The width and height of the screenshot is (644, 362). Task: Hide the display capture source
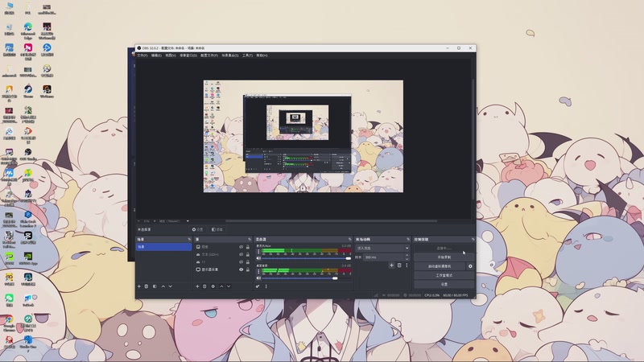241,269
